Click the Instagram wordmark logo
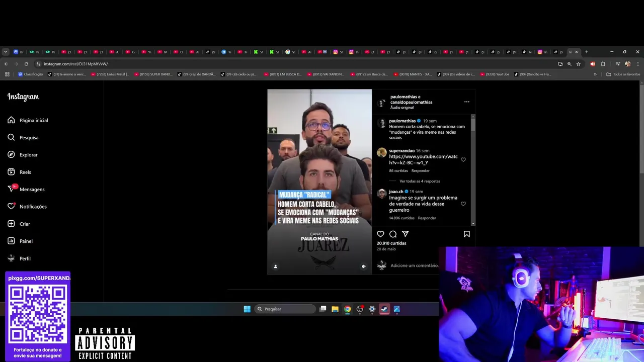This screenshot has height=362, width=644. pos(23,97)
